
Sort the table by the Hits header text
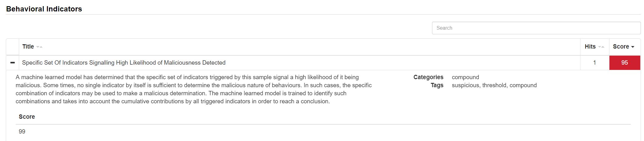pos(590,47)
